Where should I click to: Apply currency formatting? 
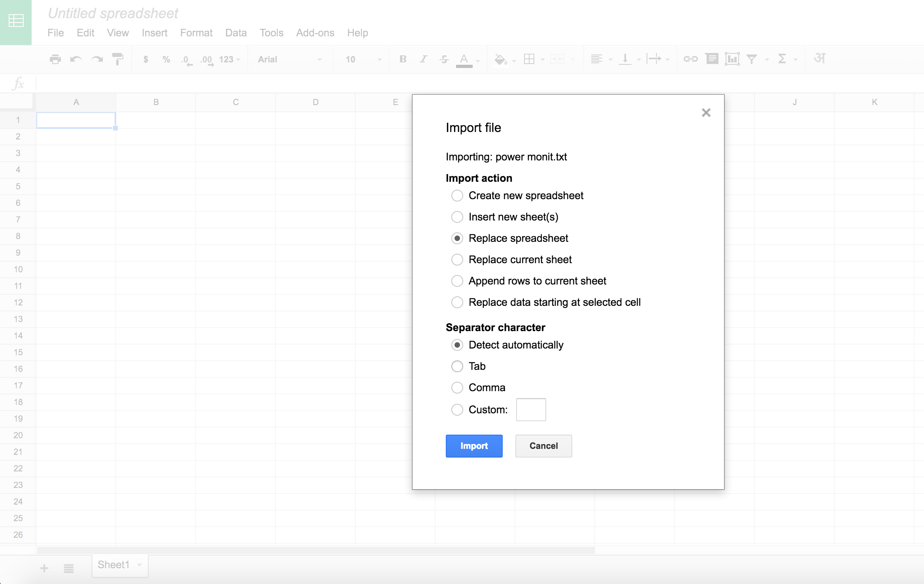click(x=145, y=59)
